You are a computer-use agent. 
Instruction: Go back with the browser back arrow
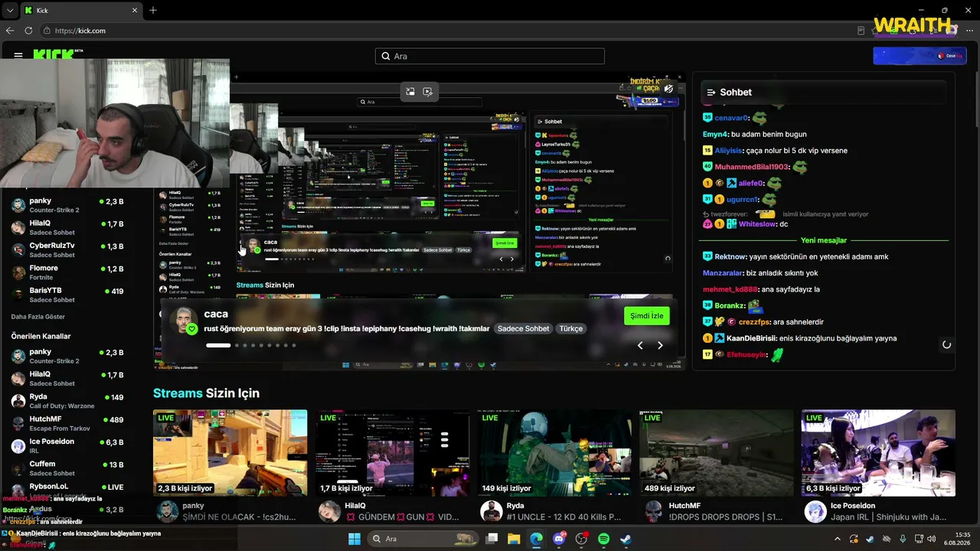pyautogui.click(x=10, y=31)
